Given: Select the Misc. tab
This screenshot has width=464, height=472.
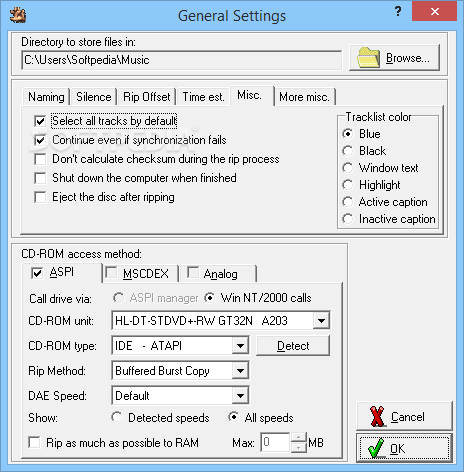Looking at the screenshot, I should tap(252, 96).
